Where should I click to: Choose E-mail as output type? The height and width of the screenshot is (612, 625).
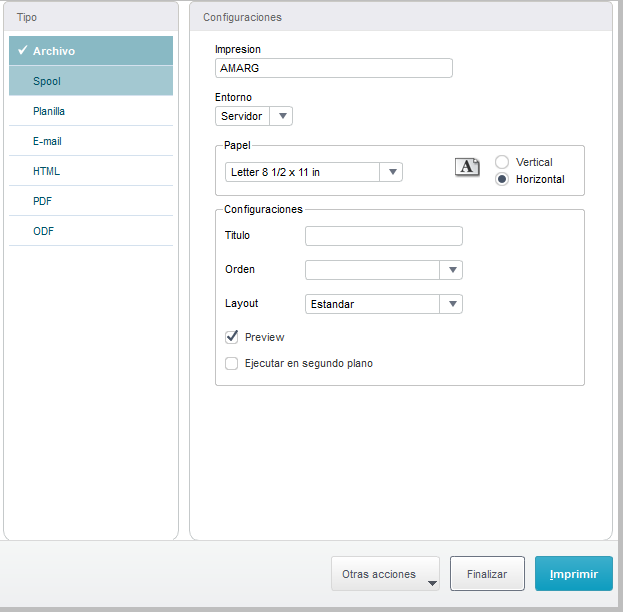click(91, 141)
